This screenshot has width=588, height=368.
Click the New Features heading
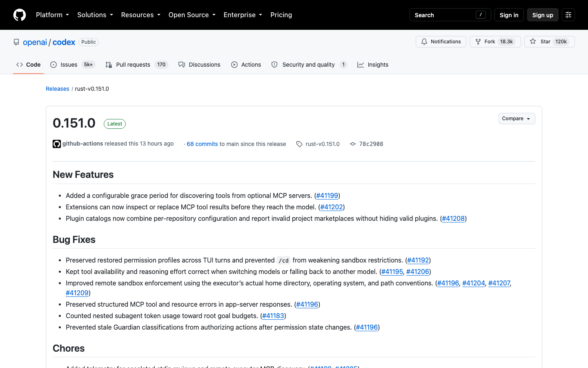(x=83, y=175)
